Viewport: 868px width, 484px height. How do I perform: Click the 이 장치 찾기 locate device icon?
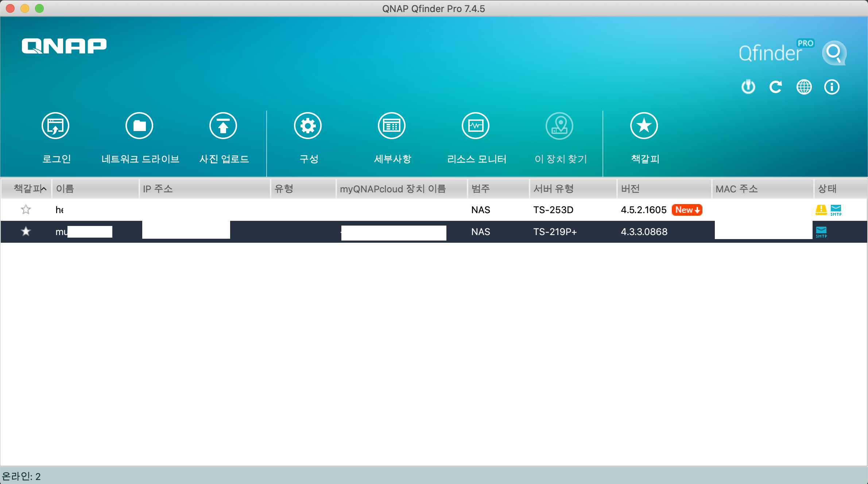(x=559, y=126)
